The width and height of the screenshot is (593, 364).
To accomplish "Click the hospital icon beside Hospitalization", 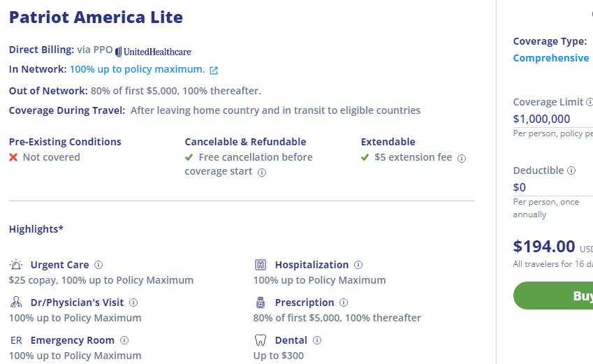I will 261,265.
